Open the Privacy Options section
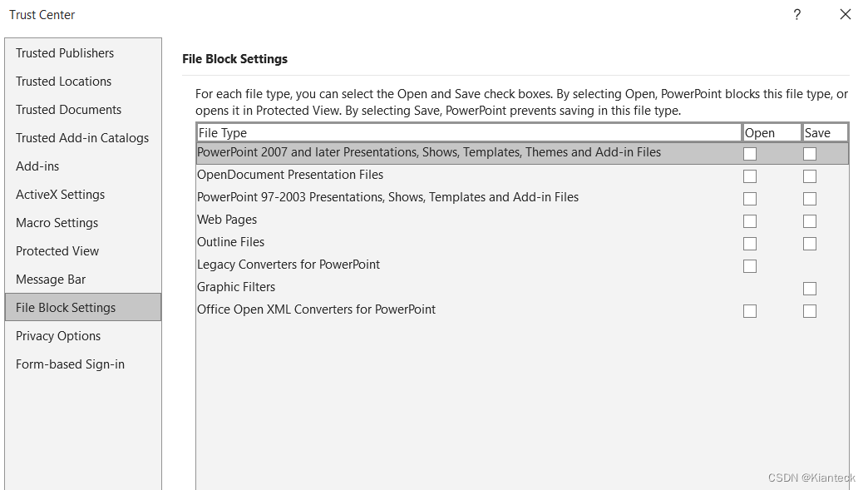 click(58, 335)
